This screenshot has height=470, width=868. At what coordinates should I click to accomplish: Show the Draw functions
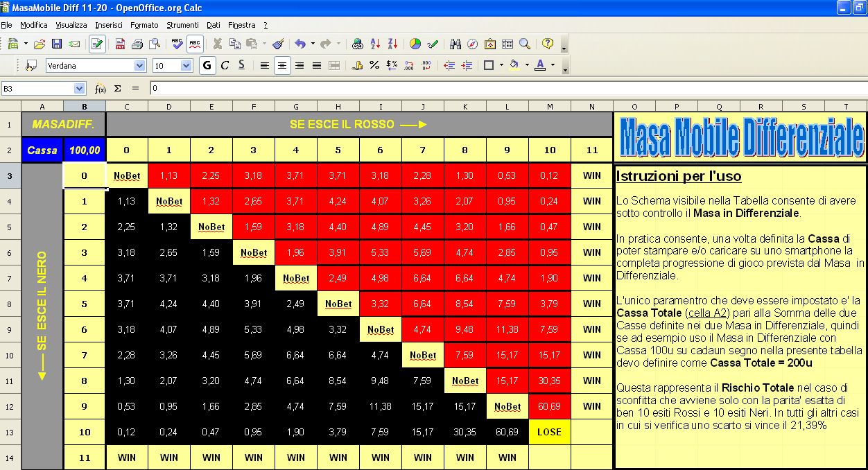(433, 44)
